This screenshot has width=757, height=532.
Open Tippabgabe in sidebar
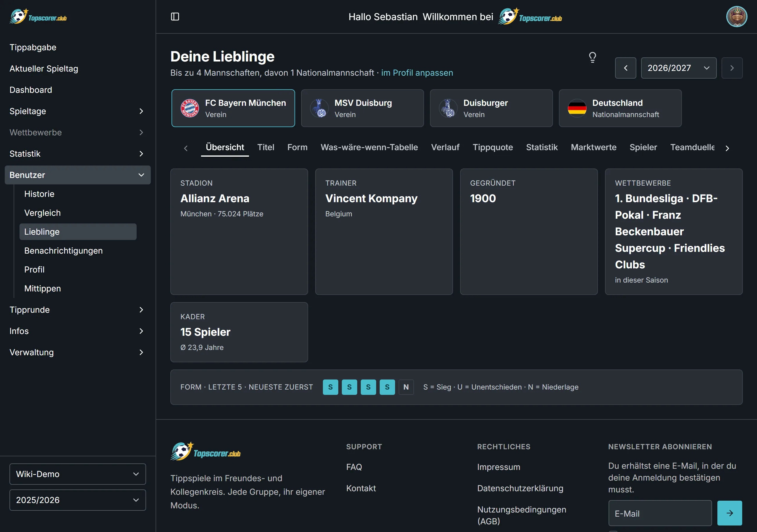[78, 47]
